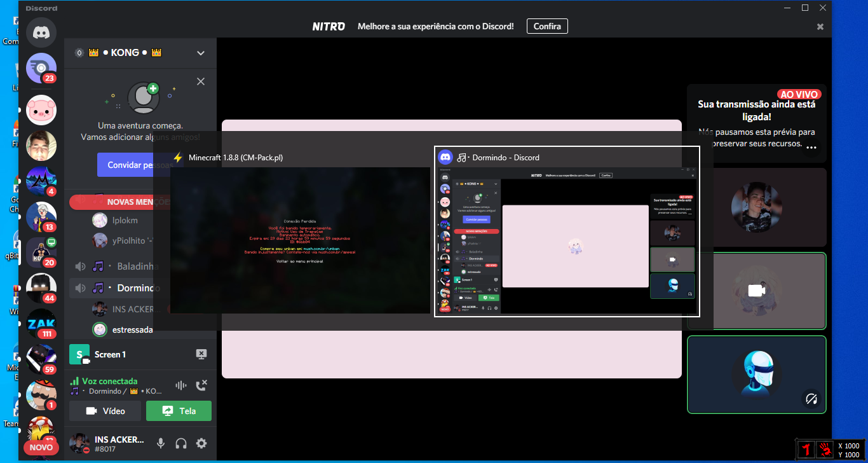Screen dimensions: 868x463
Task: Toggle noise suppression icon
Action: coord(181,385)
